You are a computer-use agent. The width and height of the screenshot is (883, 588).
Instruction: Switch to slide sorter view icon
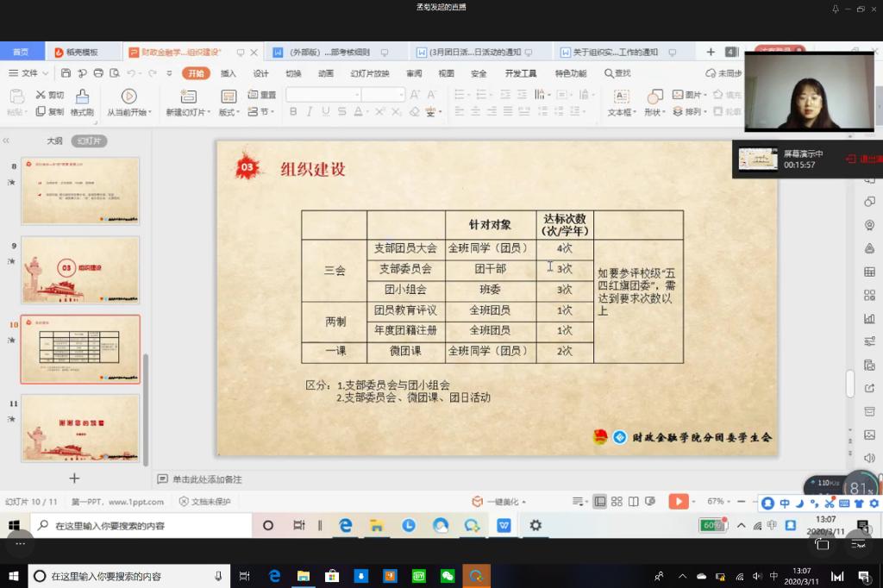pos(617,501)
